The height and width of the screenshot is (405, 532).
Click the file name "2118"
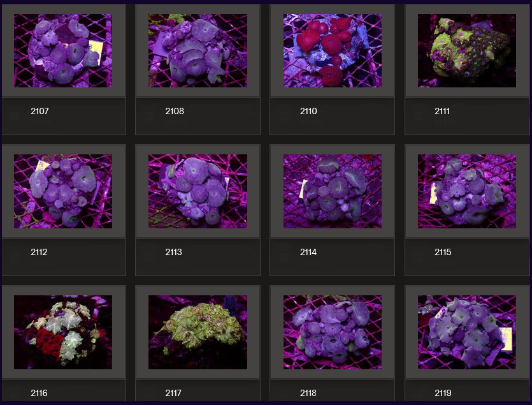coord(308,393)
